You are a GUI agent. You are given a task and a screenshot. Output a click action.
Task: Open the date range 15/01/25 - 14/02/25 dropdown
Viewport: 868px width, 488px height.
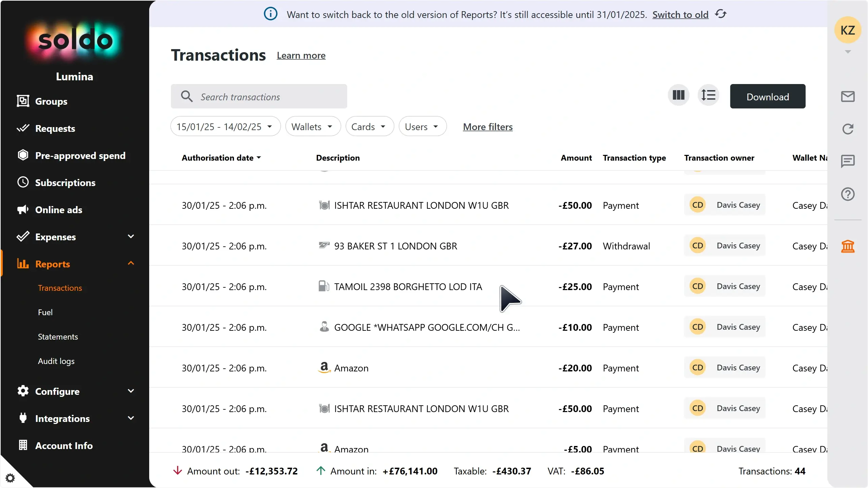coord(225,126)
